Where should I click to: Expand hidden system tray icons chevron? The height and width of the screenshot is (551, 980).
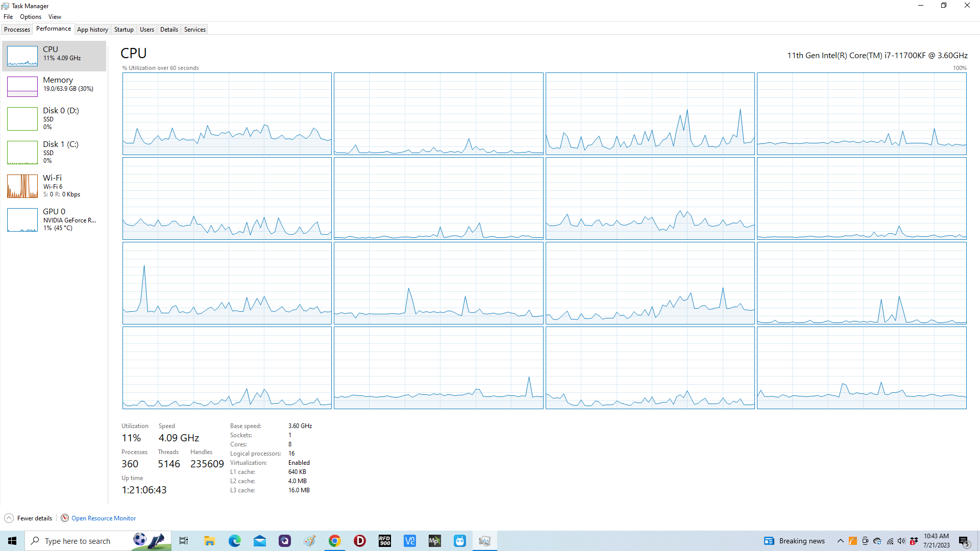[x=840, y=541]
